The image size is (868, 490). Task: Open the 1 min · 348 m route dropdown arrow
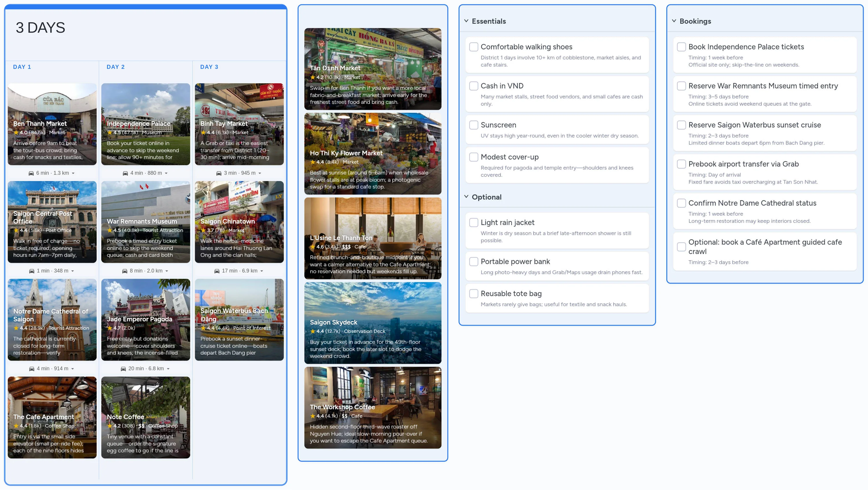[x=72, y=271]
